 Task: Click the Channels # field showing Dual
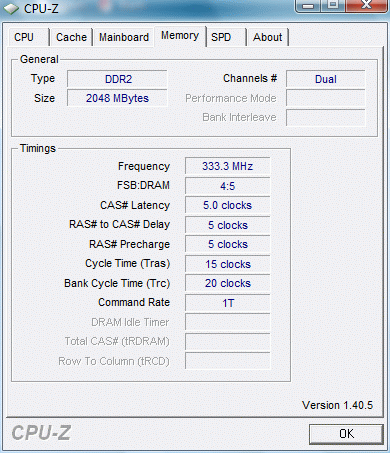coord(325,79)
